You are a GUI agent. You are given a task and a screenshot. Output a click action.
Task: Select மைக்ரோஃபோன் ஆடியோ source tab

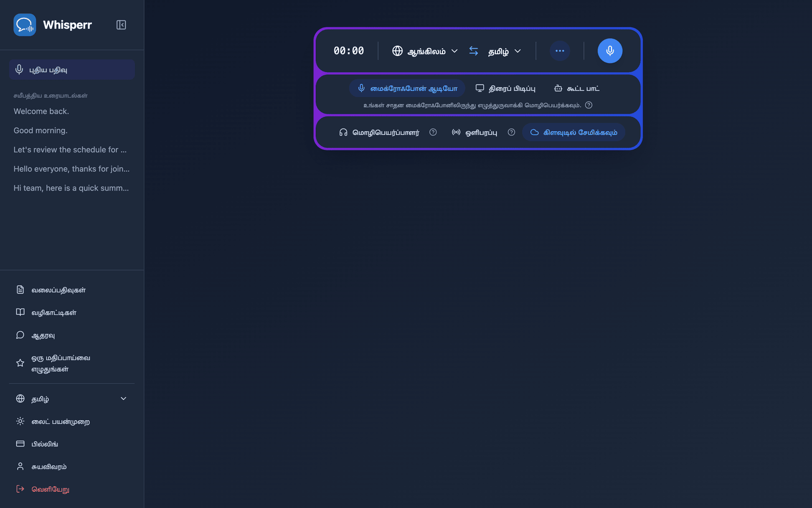(x=407, y=88)
